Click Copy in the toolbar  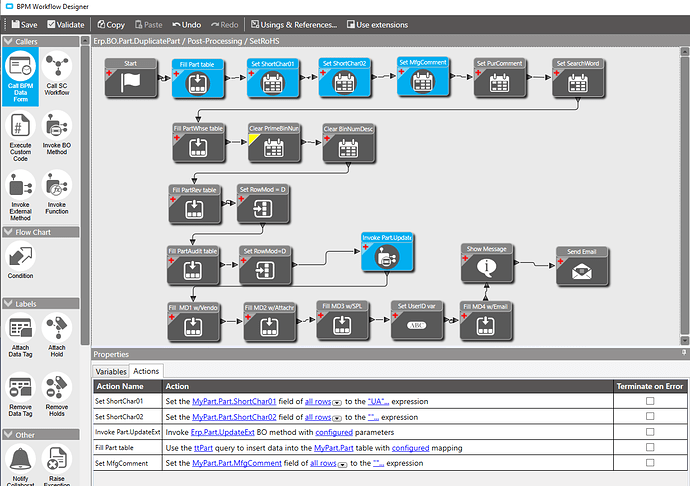click(111, 25)
